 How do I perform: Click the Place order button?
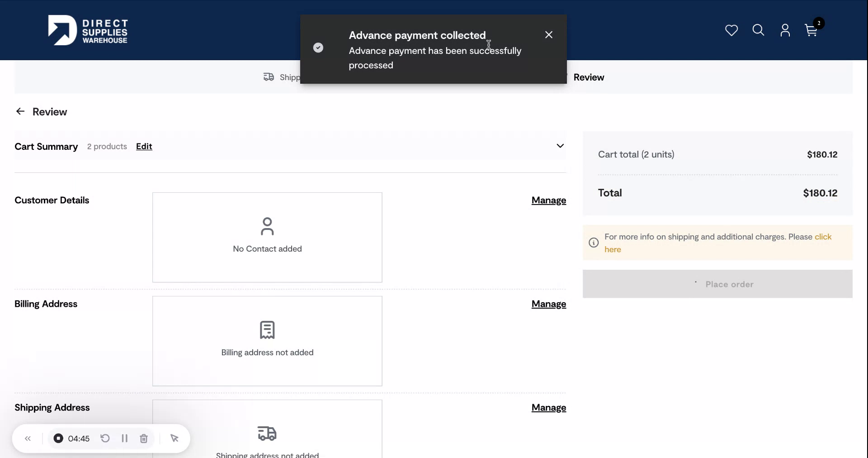point(730,284)
